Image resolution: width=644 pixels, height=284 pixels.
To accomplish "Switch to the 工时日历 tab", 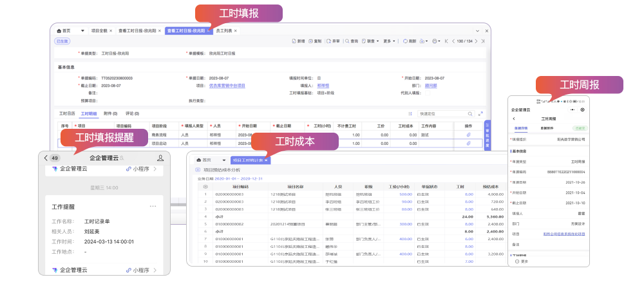I will tap(67, 113).
